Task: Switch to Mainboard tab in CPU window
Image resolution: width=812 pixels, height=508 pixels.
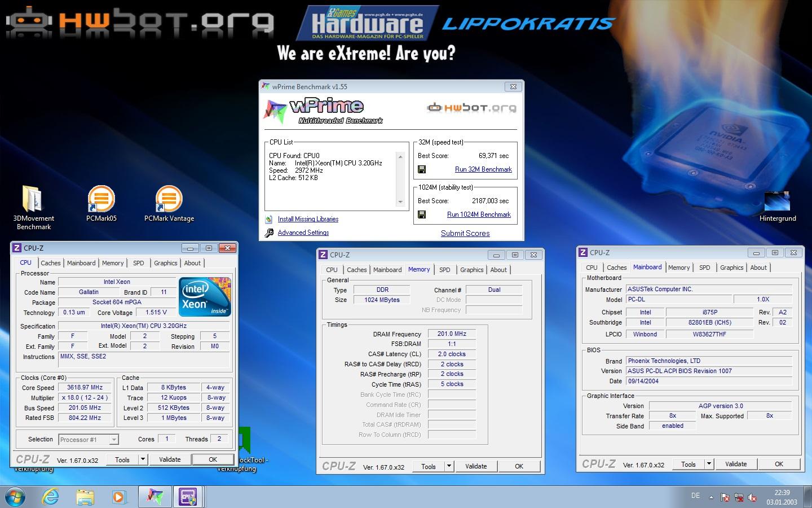Action: coord(81,263)
